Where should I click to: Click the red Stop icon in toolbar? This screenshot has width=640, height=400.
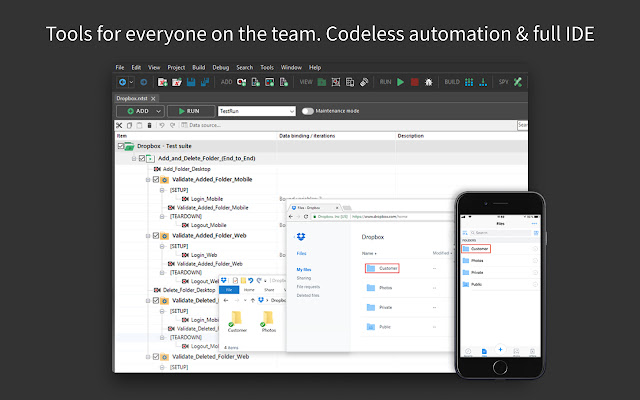tap(414, 81)
